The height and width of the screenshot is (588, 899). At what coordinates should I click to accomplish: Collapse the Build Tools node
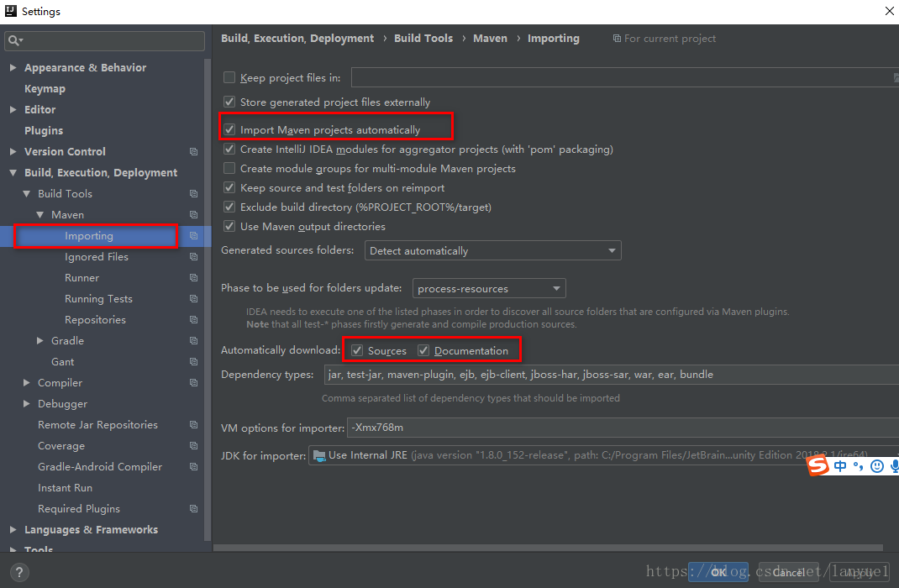tap(26, 194)
